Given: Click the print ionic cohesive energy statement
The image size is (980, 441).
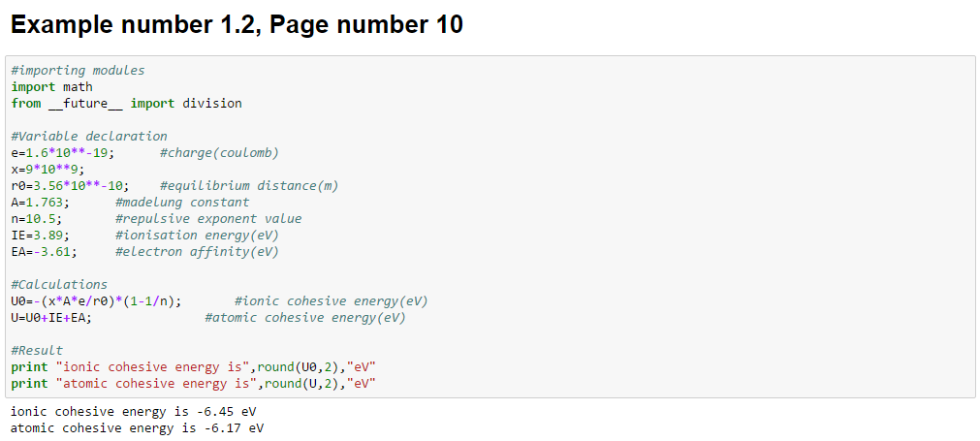Looking at the screenshot, I should coord(193,366).
